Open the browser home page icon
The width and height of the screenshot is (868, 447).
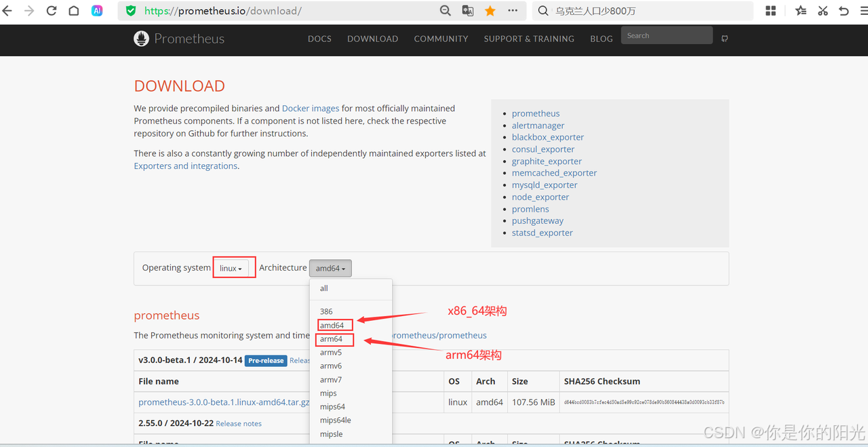74,11
